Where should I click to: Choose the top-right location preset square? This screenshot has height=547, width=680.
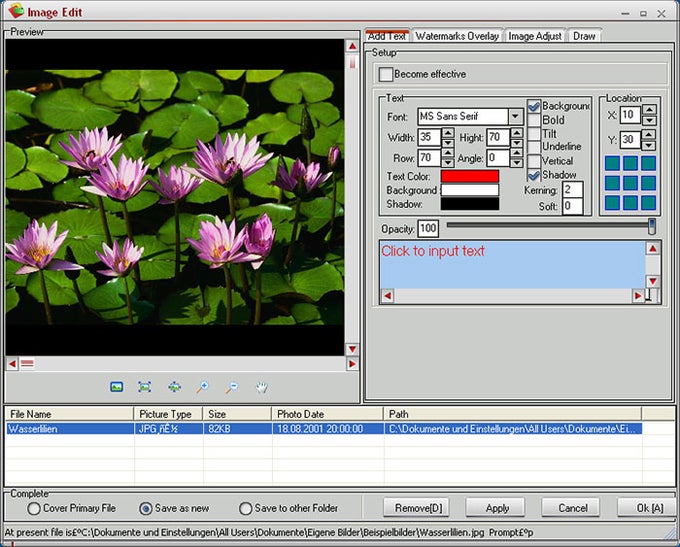(648, 164)
